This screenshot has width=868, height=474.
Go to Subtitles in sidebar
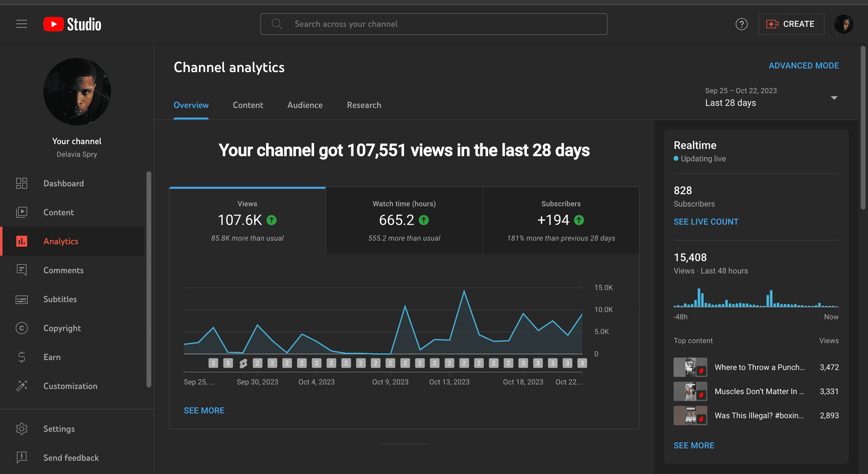(60, 299)
